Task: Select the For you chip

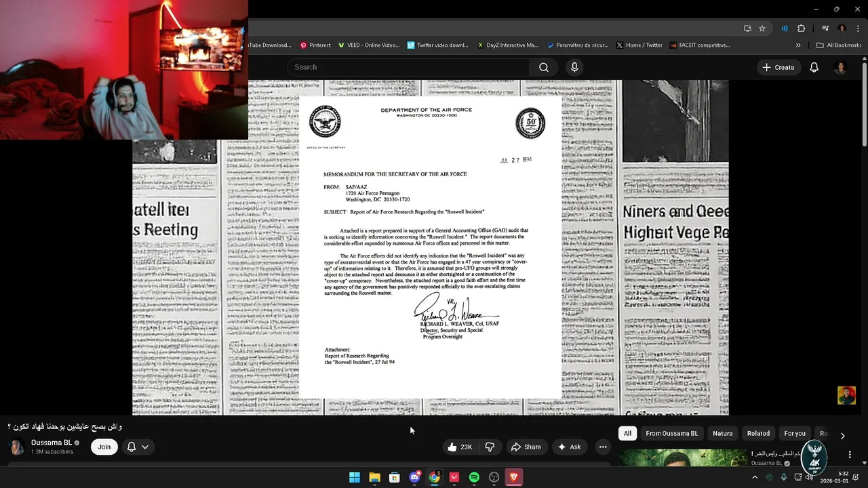Action: 795,433
